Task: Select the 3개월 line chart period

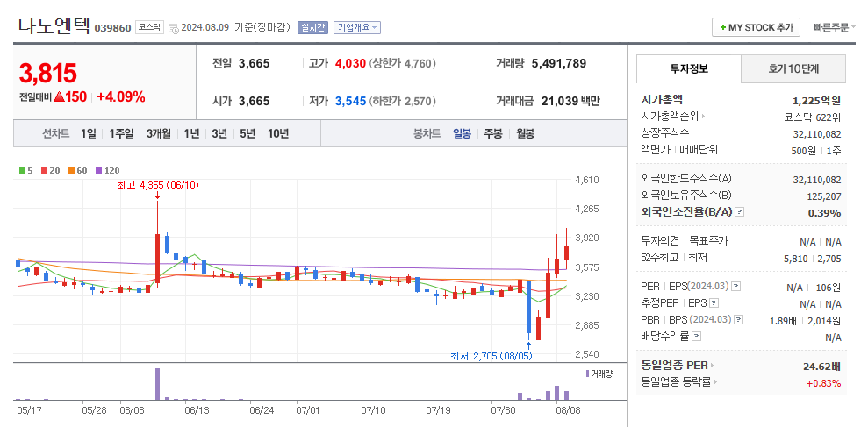Action: (159, 133)
